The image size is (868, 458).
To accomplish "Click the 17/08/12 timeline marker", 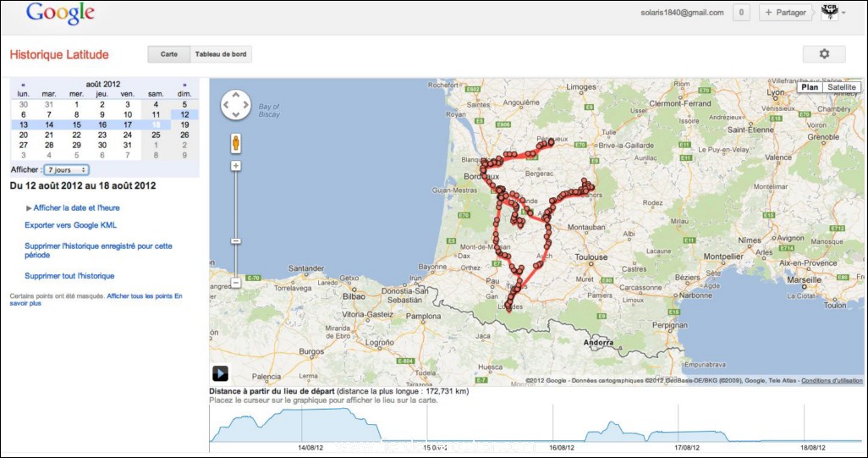I will click(x=688, y=447).
